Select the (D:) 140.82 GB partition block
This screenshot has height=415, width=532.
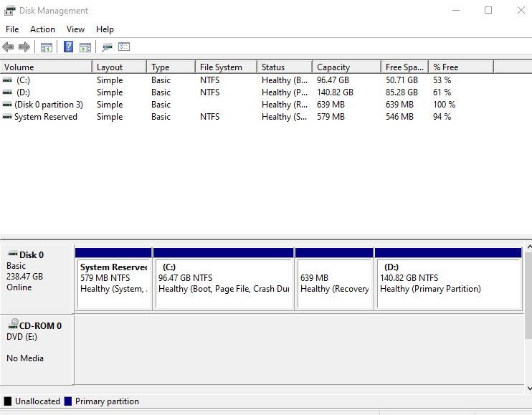[x=448, y=279]
